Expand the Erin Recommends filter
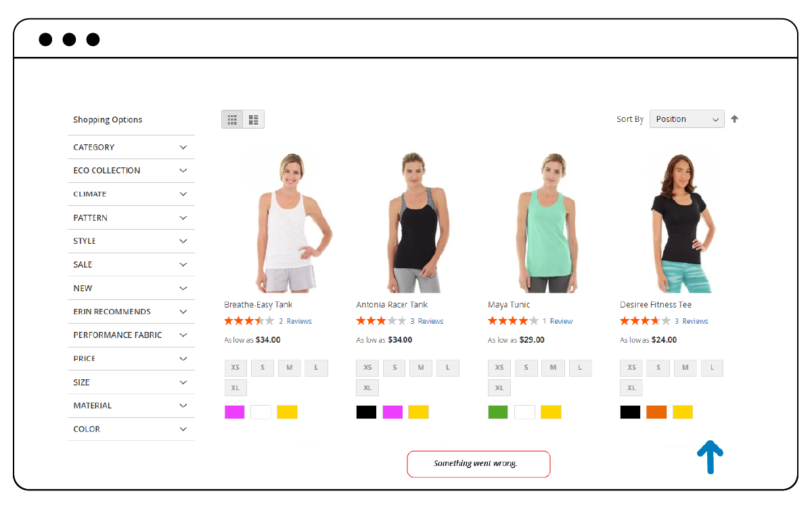The width and height of the screenshot is (812, 508). (131, 312)
